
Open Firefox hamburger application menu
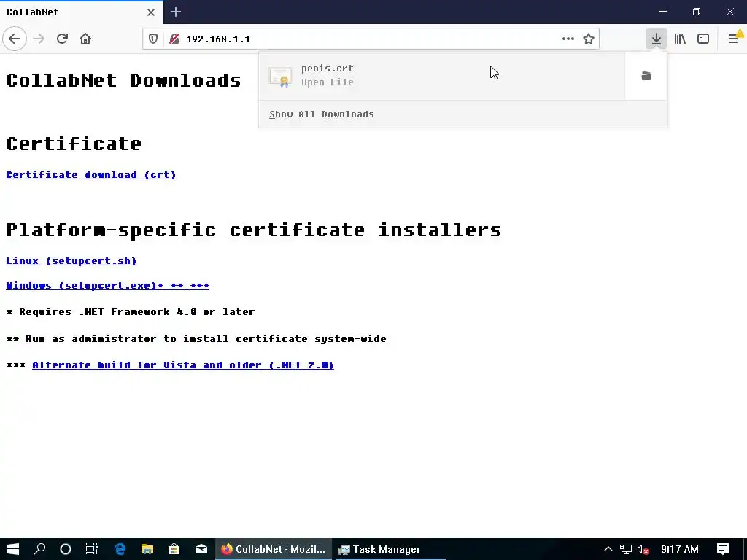[734, 39]
